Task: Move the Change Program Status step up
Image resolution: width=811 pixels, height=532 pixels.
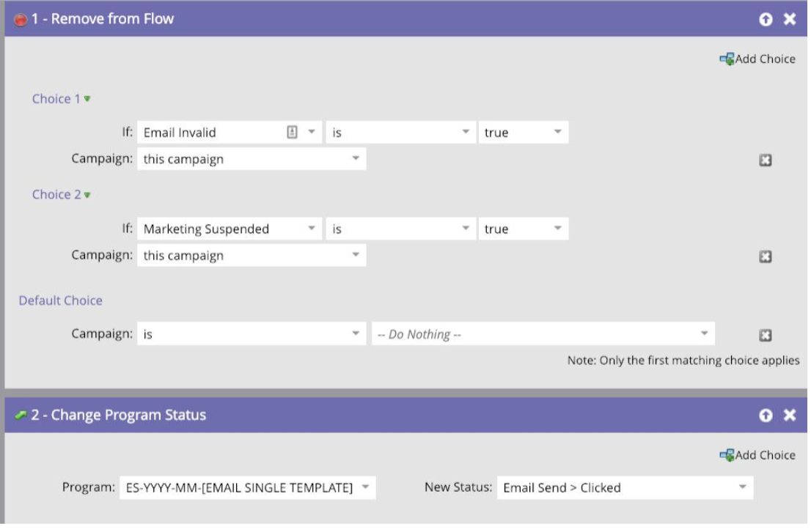Action: pos(766,415)
